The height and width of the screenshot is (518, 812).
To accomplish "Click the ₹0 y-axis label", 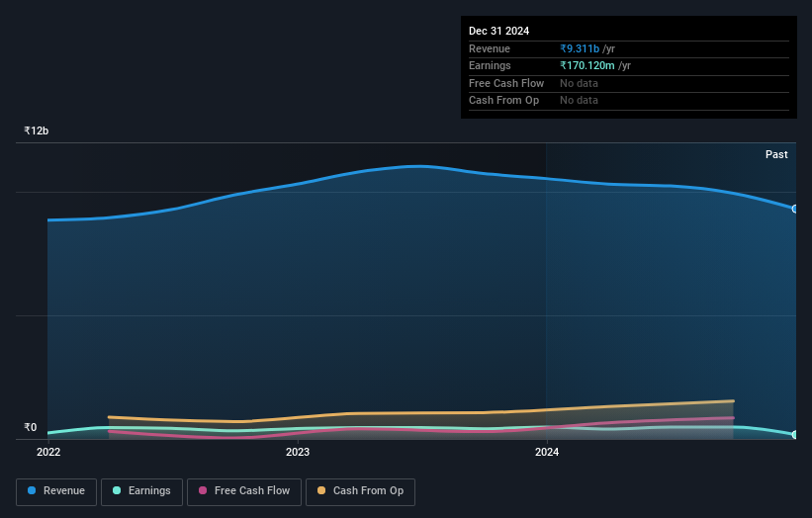I will (x=30, y=427).
